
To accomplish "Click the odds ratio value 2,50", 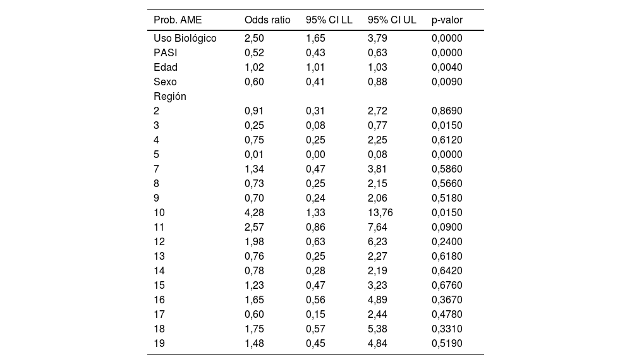I will (254, 38).
